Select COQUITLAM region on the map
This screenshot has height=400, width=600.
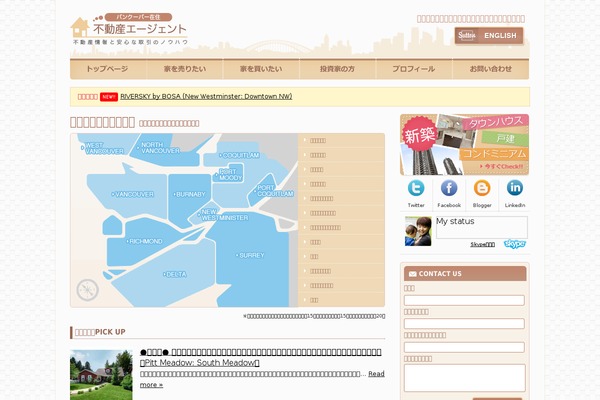pyautogui.click(x=240, y=155)
